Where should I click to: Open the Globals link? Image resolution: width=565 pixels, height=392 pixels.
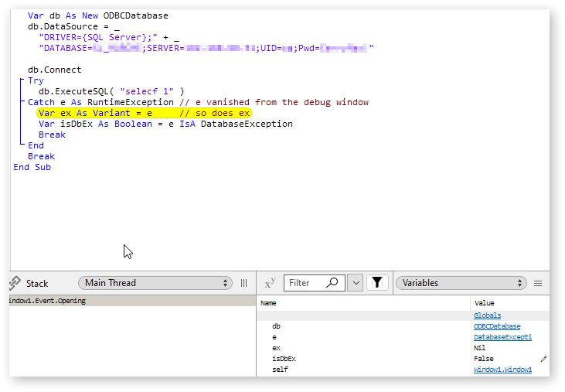click(x=487, y=315)
